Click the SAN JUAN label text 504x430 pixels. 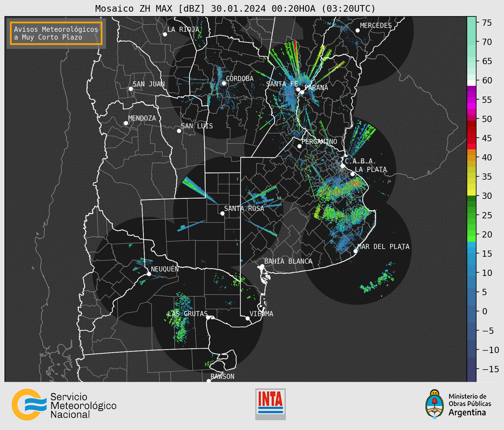tap(149, 84)
